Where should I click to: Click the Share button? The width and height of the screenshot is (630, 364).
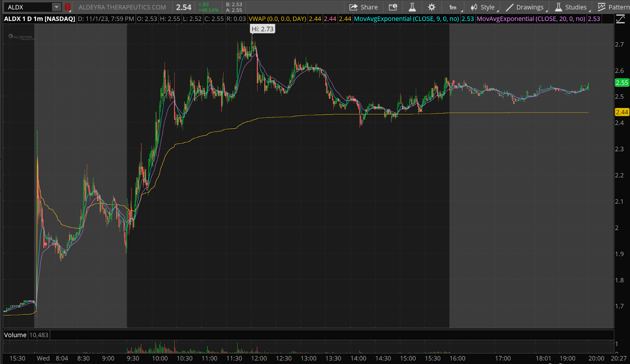[x=363, y=7]
